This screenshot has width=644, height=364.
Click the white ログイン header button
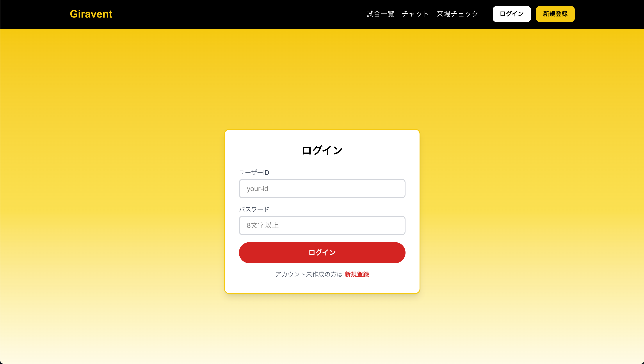pos(512,14)
